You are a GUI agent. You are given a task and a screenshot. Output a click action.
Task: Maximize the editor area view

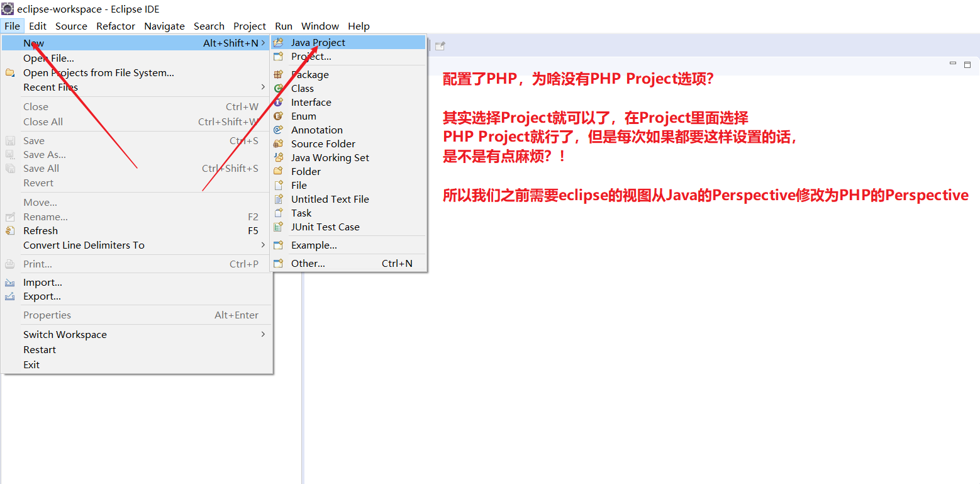967,64
